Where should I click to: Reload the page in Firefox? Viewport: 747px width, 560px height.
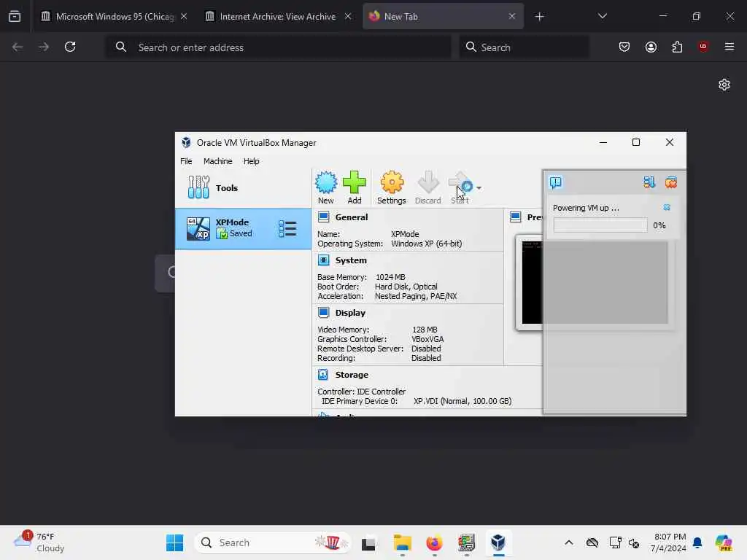pyautogui.click(x=70, y=47)
